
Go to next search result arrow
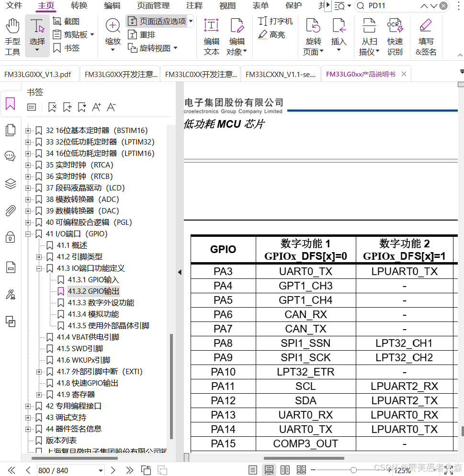pyautogui.click(x=434, y=6)
